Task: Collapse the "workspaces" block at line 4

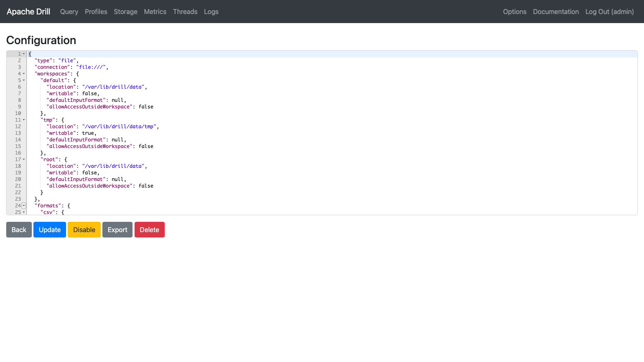Action: pos(24,74)
